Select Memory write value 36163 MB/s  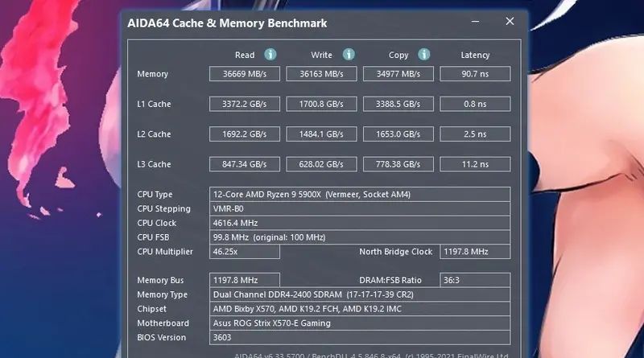tap(321, 74)
